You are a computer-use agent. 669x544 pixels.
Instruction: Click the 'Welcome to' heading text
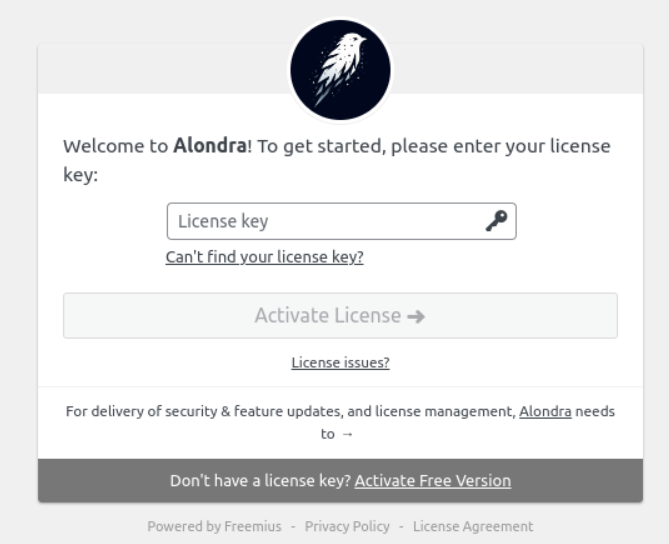click(116, 146)
